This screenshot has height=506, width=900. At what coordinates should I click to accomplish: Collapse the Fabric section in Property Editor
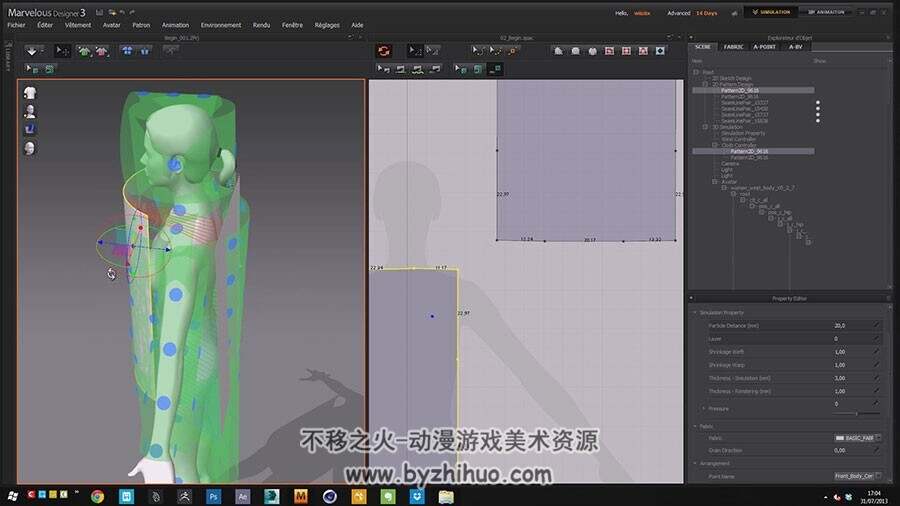pos(695,426)
